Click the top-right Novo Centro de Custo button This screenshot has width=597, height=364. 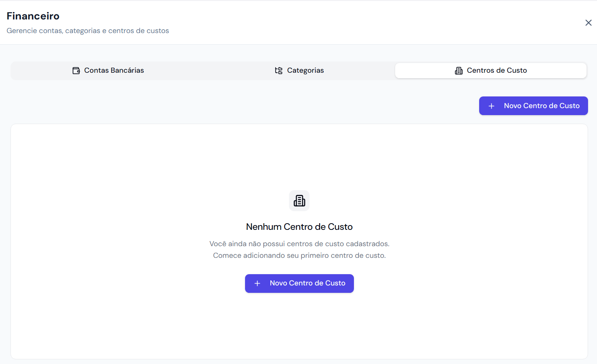(x=534, y=106)
